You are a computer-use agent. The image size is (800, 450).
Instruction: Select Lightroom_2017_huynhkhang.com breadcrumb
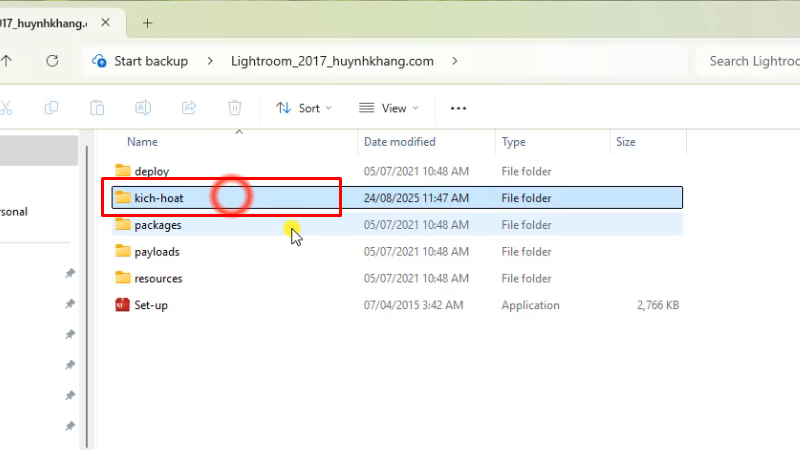[x=332, y=61]
